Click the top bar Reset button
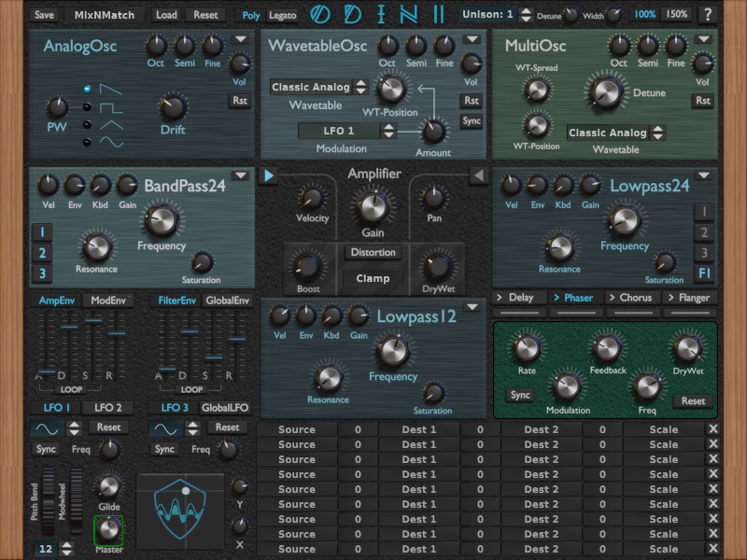This screenshot has width=747, height=560. click(x=205, y=15)
